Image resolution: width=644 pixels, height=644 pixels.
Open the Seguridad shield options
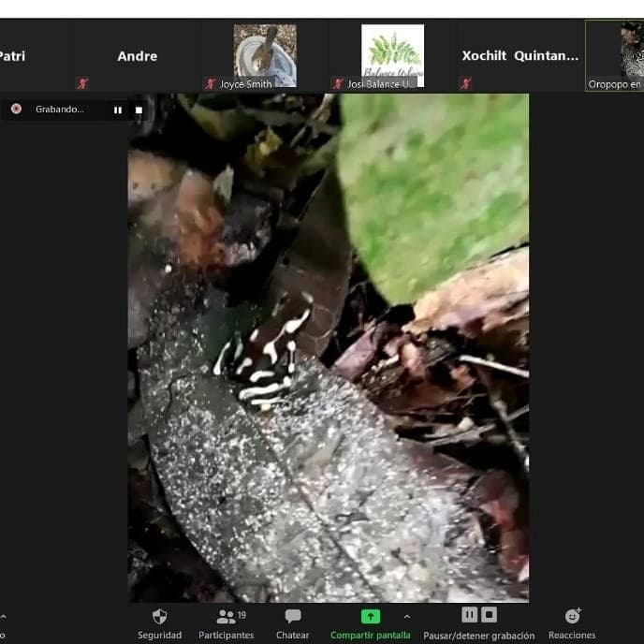(159, 617)
